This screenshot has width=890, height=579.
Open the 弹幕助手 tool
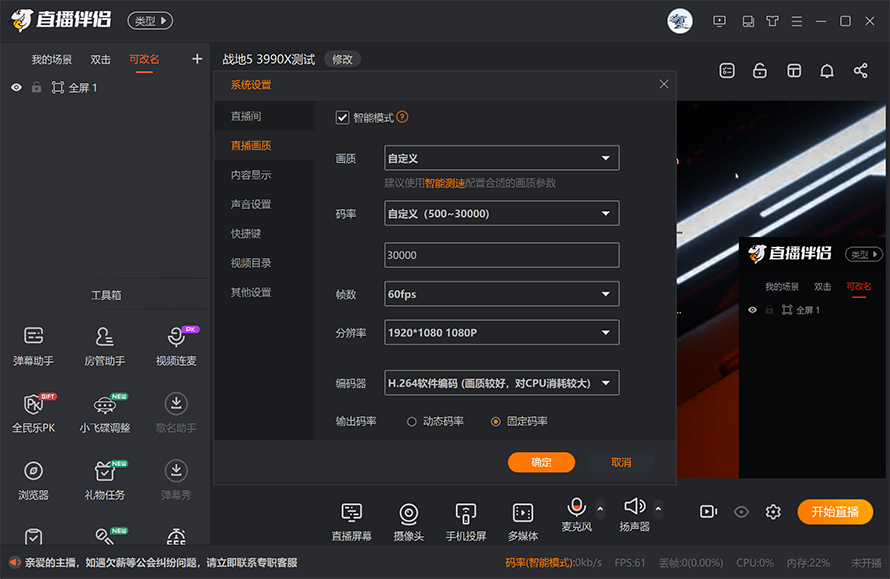(x=33, y=346)
